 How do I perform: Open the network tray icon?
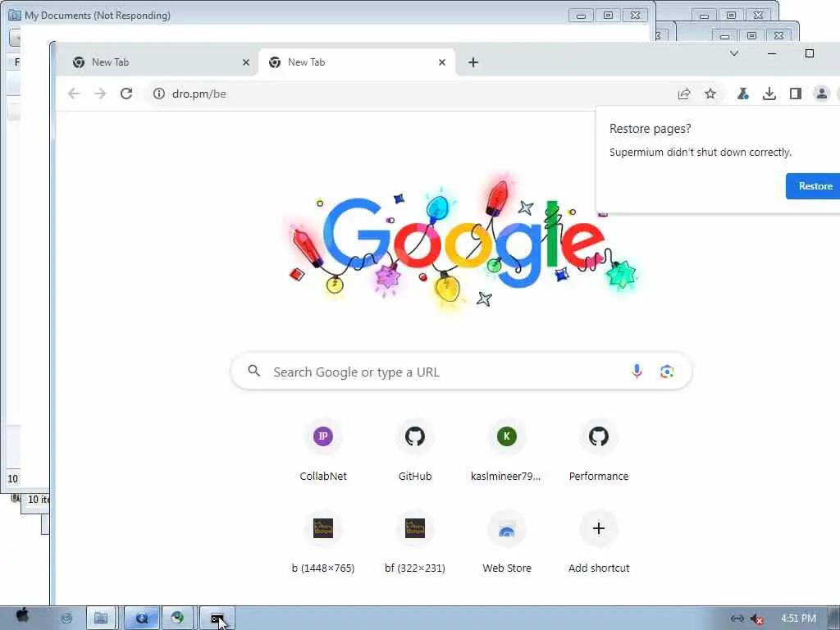click(x=737, y=619)
